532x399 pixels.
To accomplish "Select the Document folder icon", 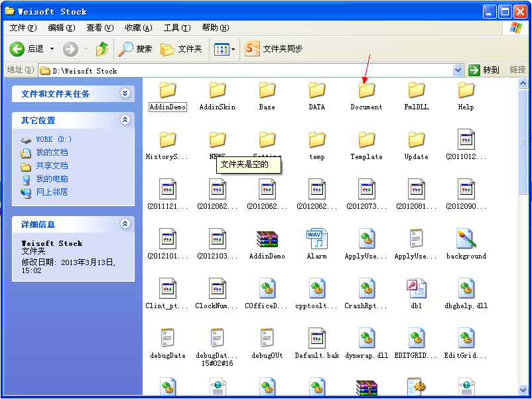I will tap(366, 91).
